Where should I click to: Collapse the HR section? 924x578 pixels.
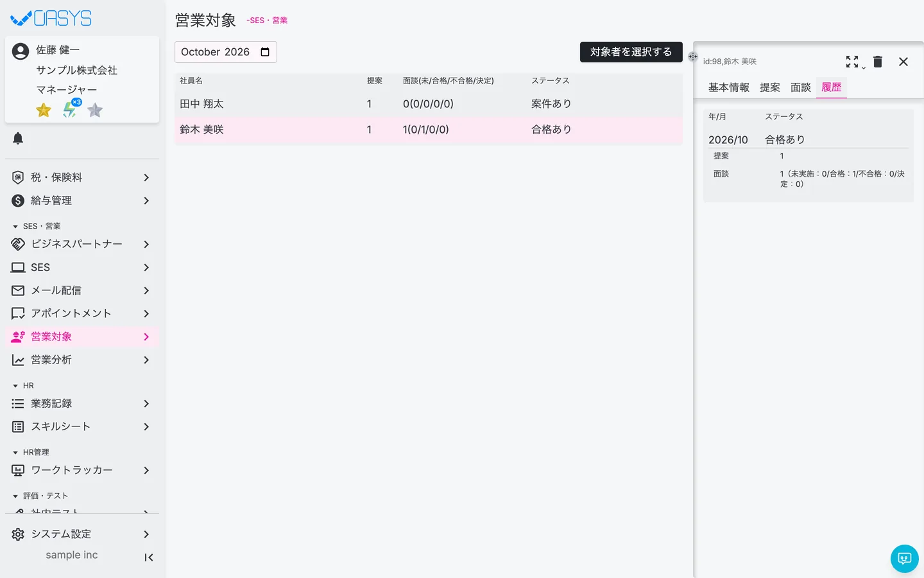pyautogui.click(x=15, y=386)
